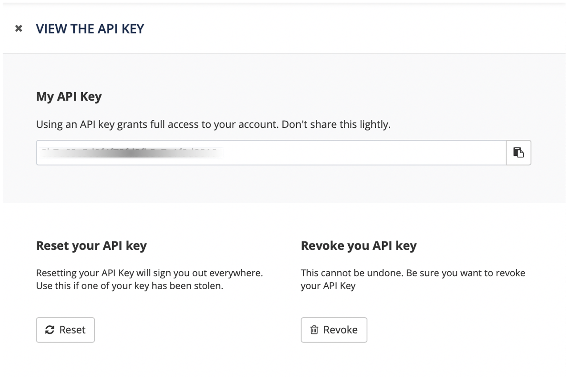Click the "My API Key" heading

(69, 96)
